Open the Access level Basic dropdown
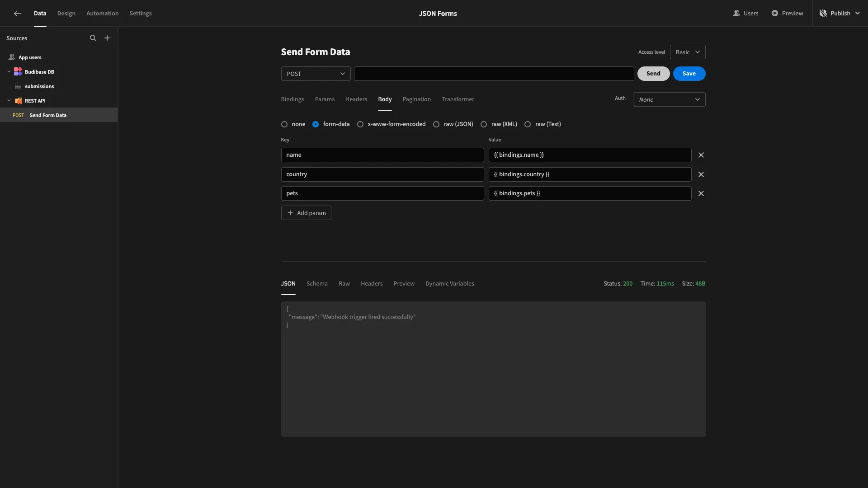 click(688, 52)
